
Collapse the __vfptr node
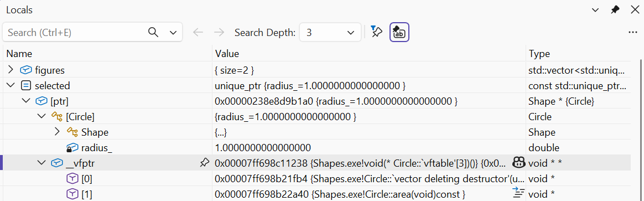click(x=41, y=163)
